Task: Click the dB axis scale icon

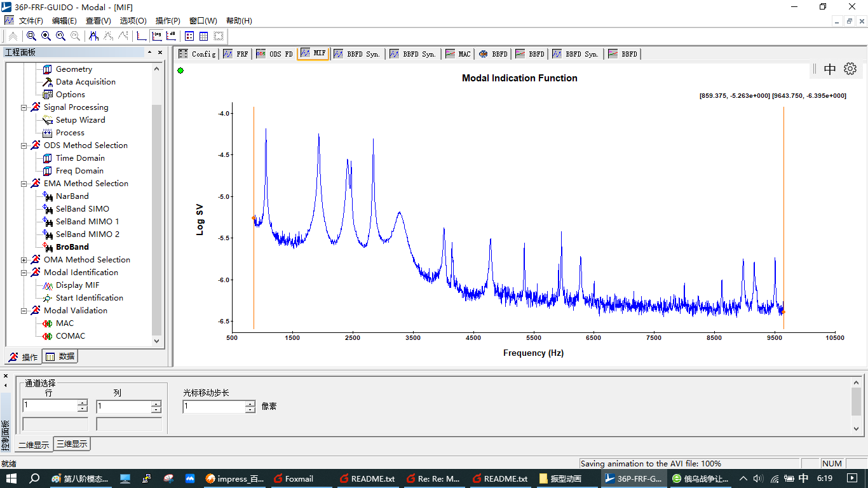Action: point(170,36)
